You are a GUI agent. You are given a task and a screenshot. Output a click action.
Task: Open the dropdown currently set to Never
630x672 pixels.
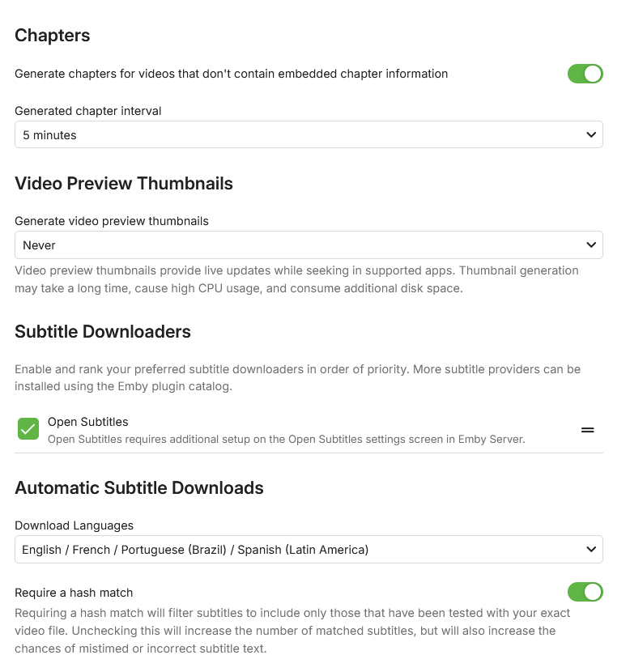[308, 245]
